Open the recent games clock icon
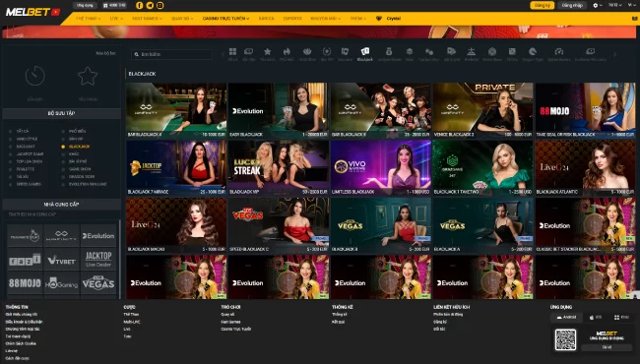The image size is (640, 364). 35,76
